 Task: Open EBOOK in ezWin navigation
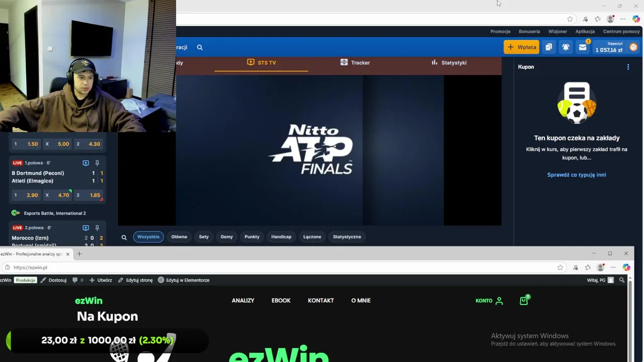[281, 301]
